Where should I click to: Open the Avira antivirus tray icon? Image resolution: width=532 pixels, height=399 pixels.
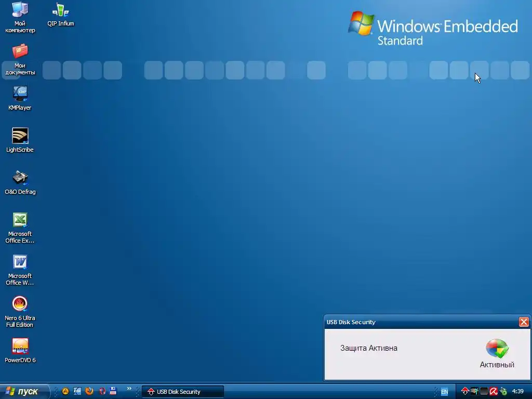click(x=494, y=391)
